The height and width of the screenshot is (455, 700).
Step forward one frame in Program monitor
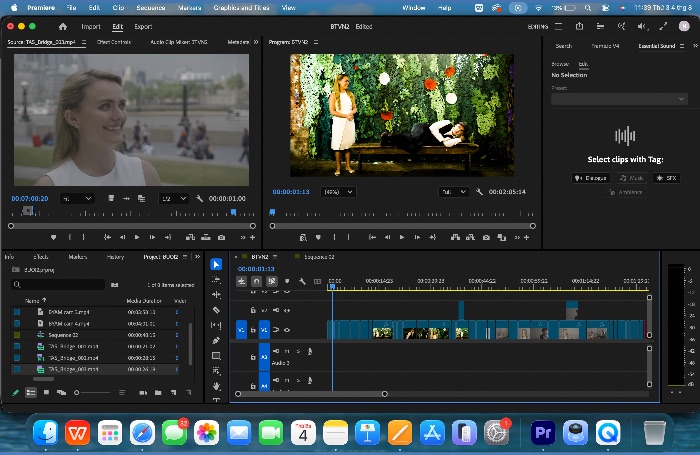point(417,238)
